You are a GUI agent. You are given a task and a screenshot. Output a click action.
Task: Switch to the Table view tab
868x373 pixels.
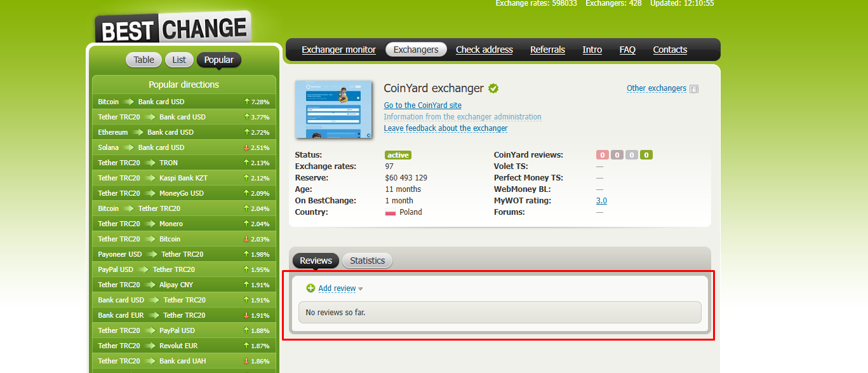point(144,60)
